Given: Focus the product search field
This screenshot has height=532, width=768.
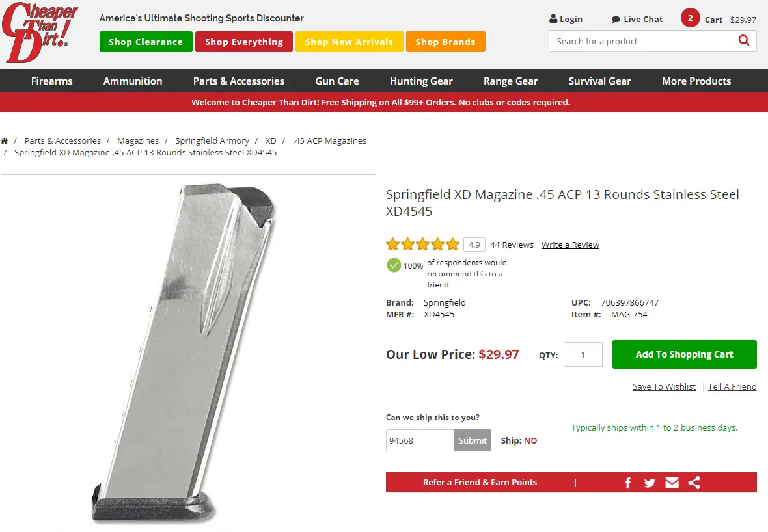Looking at the screenshot, I should click(641, 41).
